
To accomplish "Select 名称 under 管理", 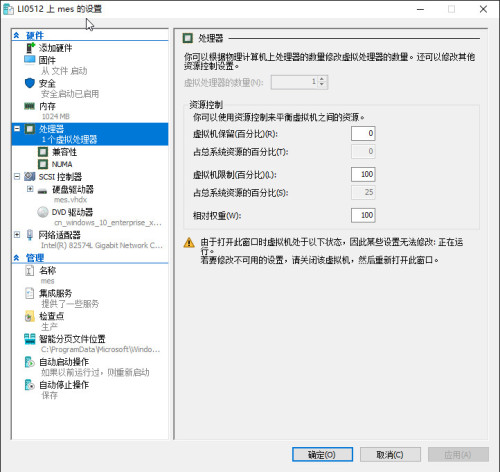I will pos(47,270).
